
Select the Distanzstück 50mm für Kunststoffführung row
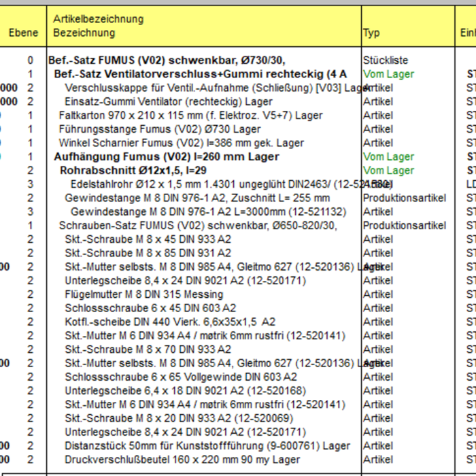pos(207,446)
